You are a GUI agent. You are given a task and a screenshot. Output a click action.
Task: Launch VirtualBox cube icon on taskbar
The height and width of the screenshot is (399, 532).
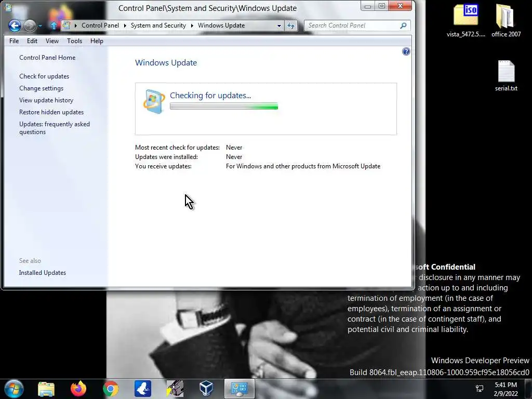[206, 389]
